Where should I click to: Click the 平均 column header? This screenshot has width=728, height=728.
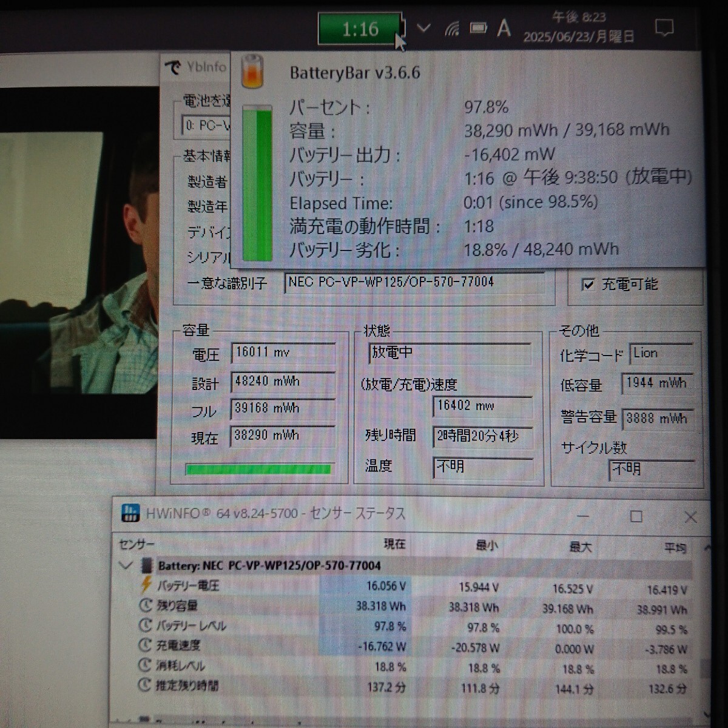coord(675,548)
